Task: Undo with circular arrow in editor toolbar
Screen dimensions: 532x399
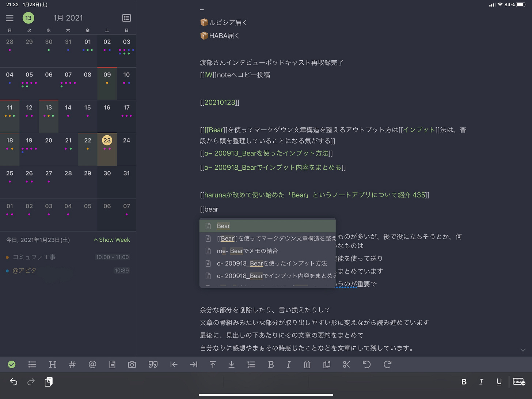Action: tap(366, 364)
